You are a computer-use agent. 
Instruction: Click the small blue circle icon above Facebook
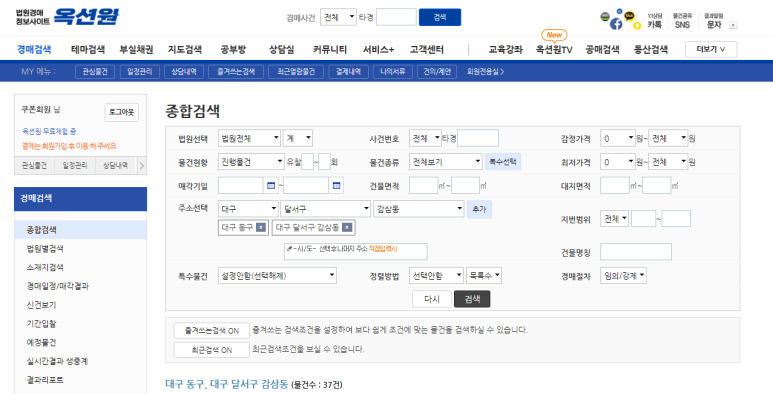tap(619, 11)
